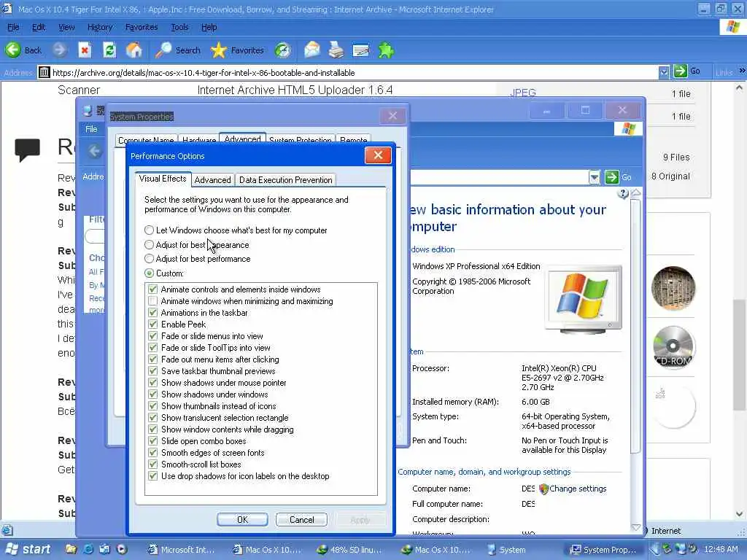
Task: Stop page loading with the red X icon
Action: point(85,50)
